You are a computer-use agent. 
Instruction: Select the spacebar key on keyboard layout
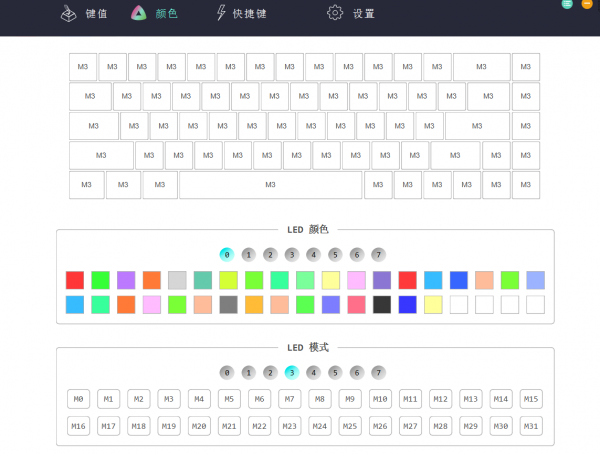270,185
